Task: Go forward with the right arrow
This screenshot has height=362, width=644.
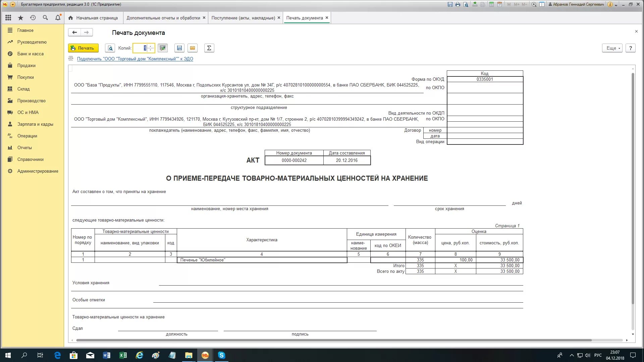Action: pyautogui.click(x=87, y=32)
